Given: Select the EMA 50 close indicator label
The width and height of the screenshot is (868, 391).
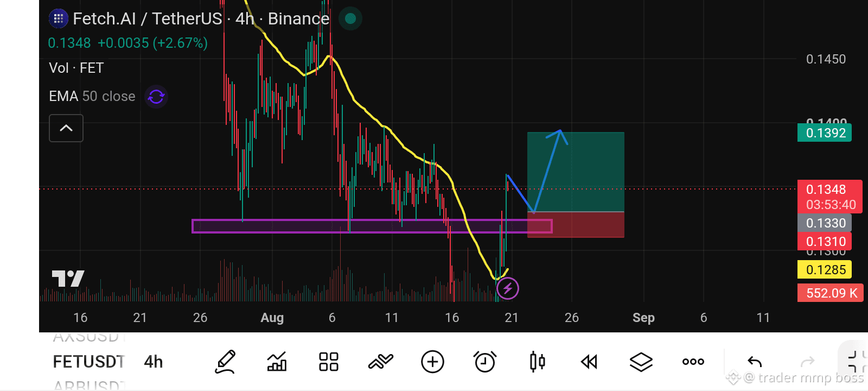Looking at the screenshot, I should click(x=92, y=96).
